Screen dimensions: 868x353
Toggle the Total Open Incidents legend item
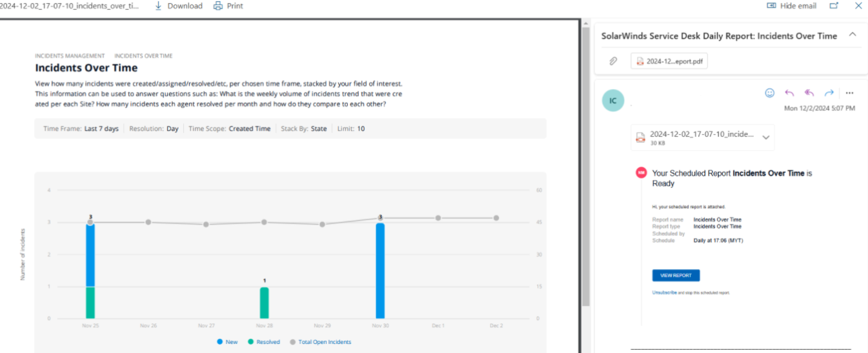(320, 342)
